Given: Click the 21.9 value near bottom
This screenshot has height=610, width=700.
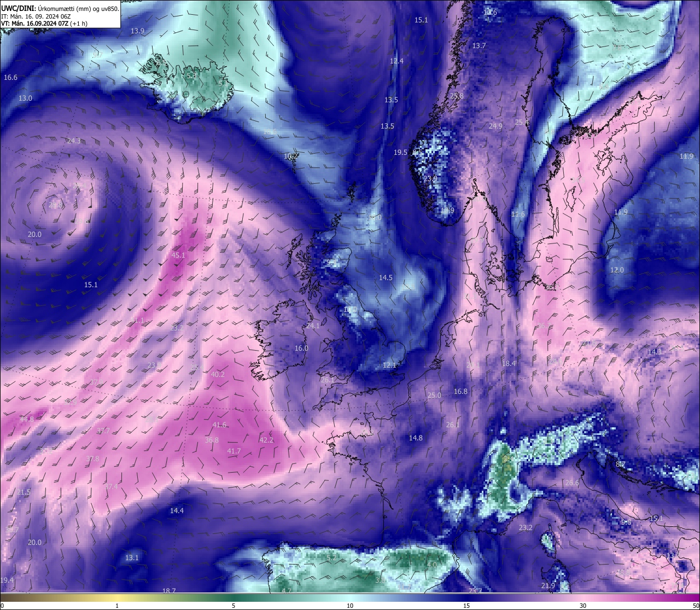Looking at the screenshot, I should click(548, 585).
